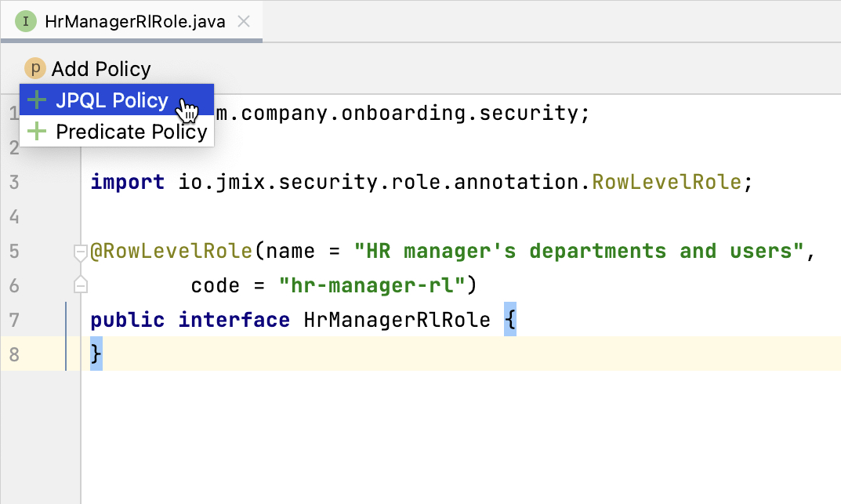The image size is (841, 504).
Task: Click the orange 'p' Add Policy icon
Action: click(34, 69)
